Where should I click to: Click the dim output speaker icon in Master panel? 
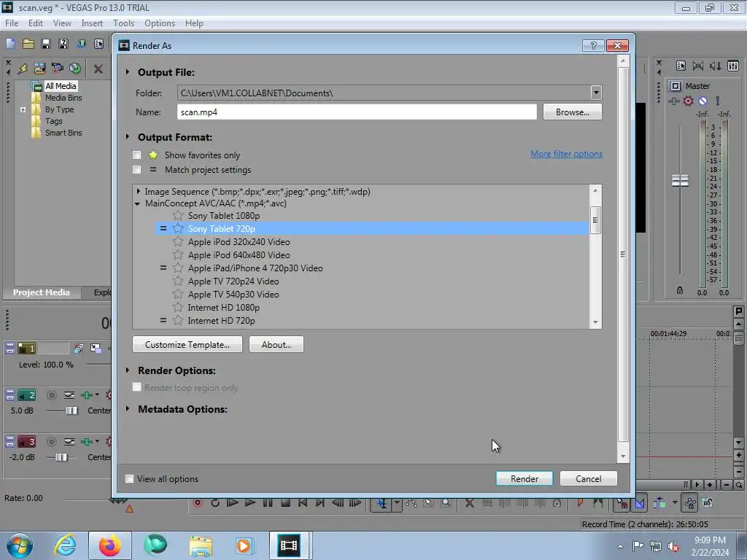pos(715,66)
